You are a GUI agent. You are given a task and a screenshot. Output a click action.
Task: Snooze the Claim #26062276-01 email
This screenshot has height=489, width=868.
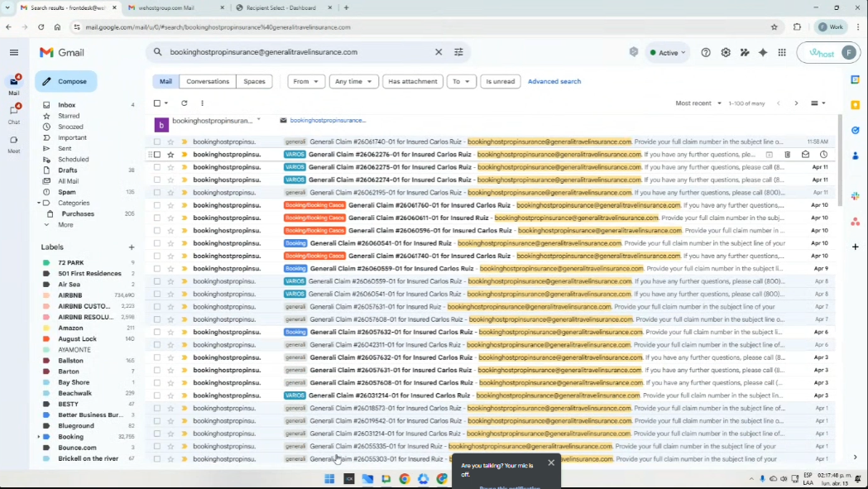coord(823,155)
